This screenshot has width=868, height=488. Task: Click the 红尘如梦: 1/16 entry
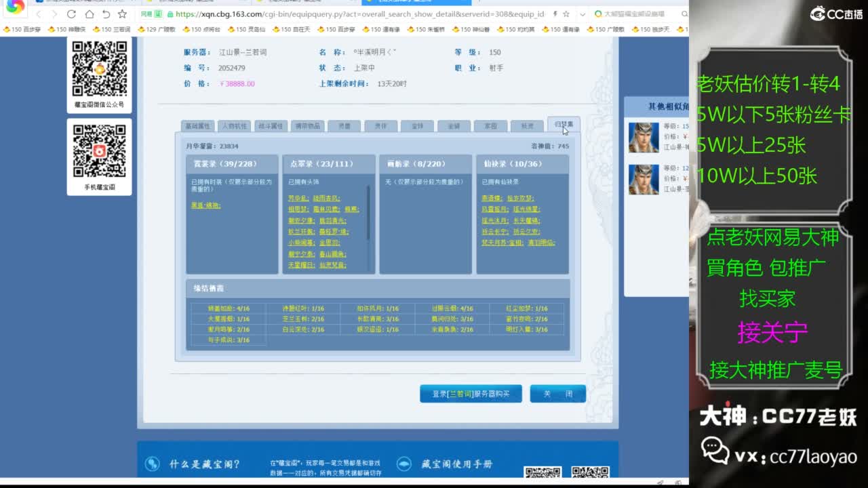527,308
